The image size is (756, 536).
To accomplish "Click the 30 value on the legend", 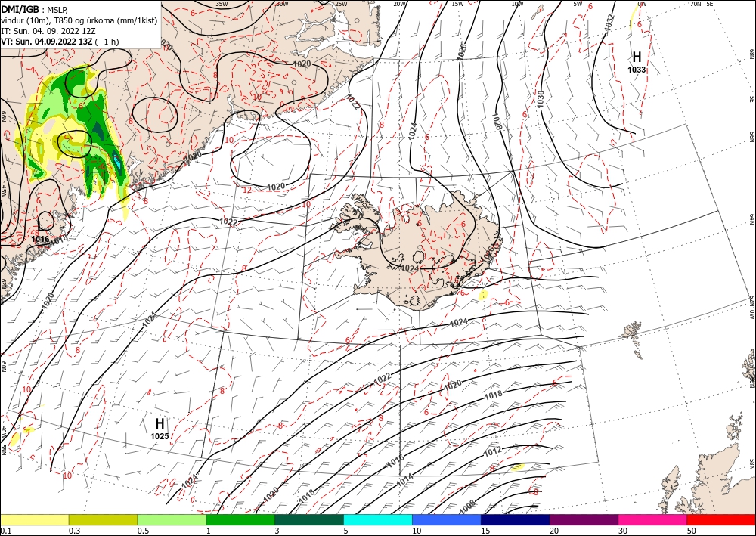I will pos(622,531).
